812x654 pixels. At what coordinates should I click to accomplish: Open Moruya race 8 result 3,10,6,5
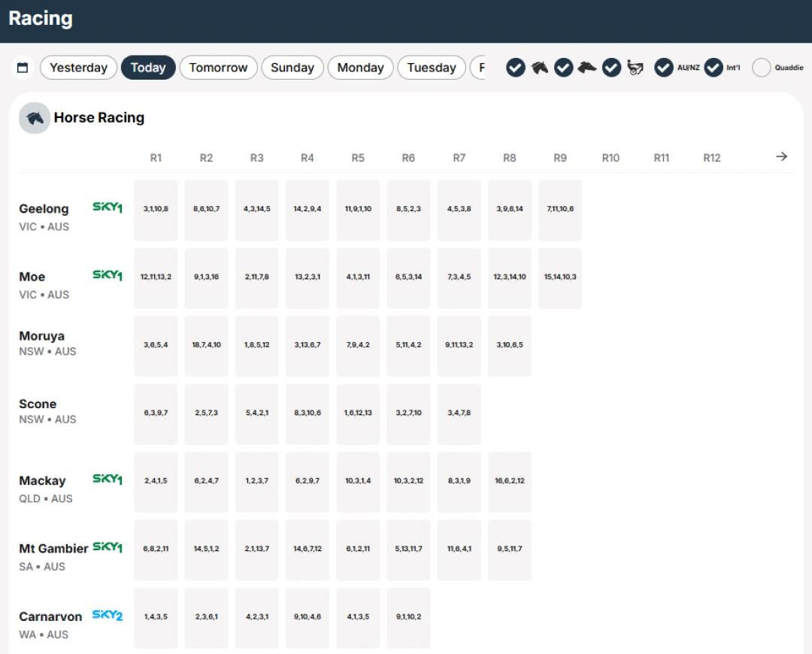click(510, 346)
